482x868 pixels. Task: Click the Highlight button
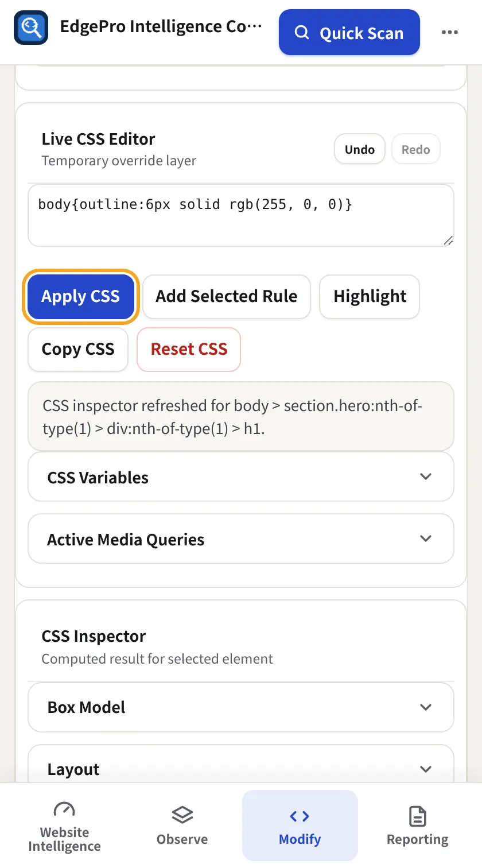tap(370, 296)
